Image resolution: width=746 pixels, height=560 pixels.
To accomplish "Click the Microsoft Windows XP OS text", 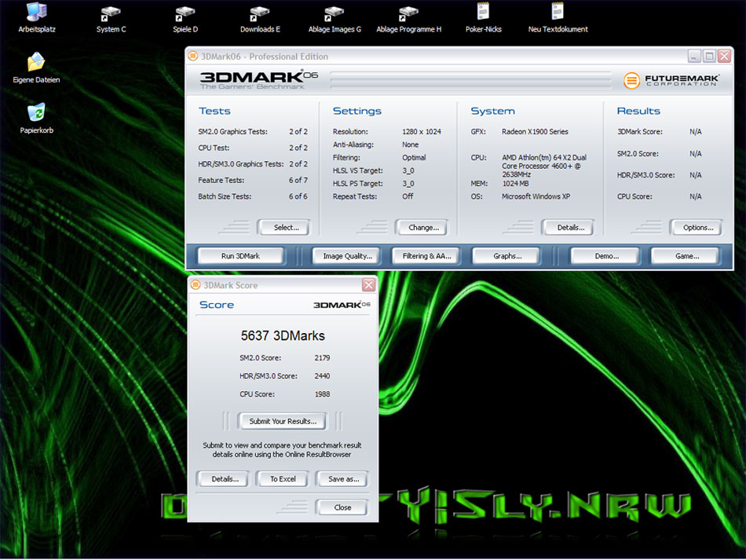I will coord(536,196).
